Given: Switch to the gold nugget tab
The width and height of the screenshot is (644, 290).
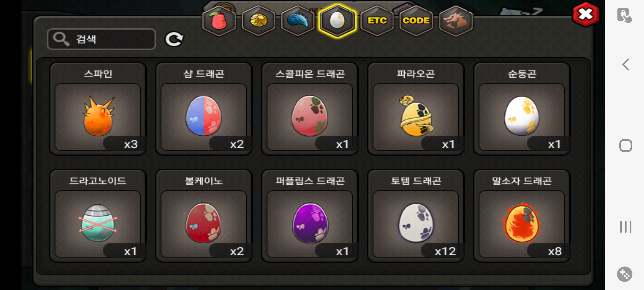Looking at the screenshot, I should [x=258, y=21].
